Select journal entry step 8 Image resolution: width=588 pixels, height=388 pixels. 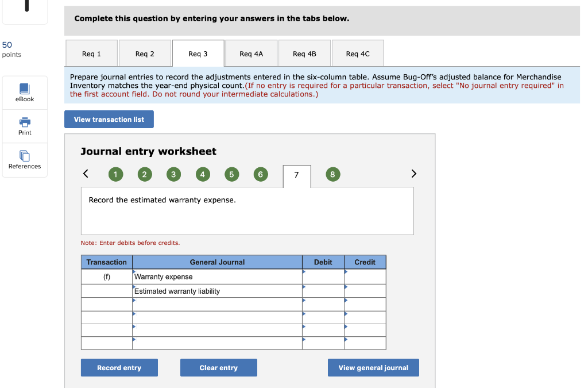332,174
